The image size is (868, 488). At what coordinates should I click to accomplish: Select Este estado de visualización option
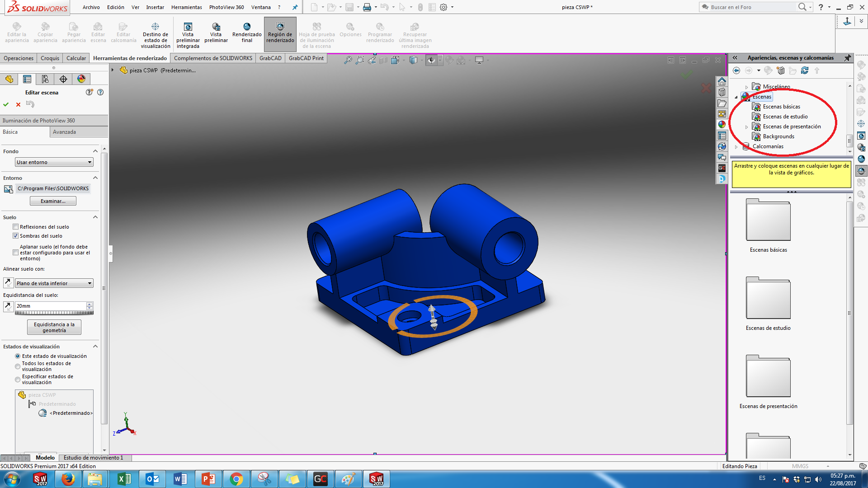click(x=18, y=356)
